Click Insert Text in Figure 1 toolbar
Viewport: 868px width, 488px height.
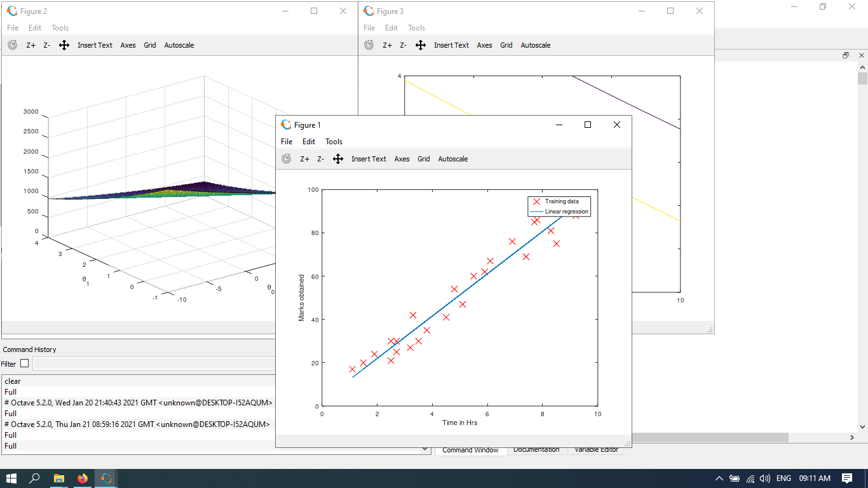coord(369,159)
